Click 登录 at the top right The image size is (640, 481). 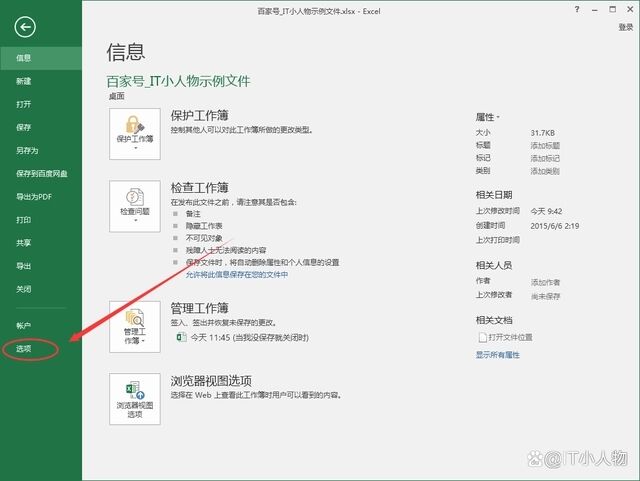626,27
